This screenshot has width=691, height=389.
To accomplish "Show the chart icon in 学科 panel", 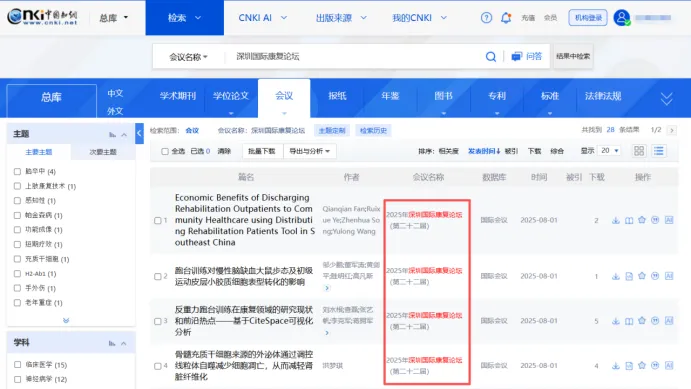I will [112, 343].
